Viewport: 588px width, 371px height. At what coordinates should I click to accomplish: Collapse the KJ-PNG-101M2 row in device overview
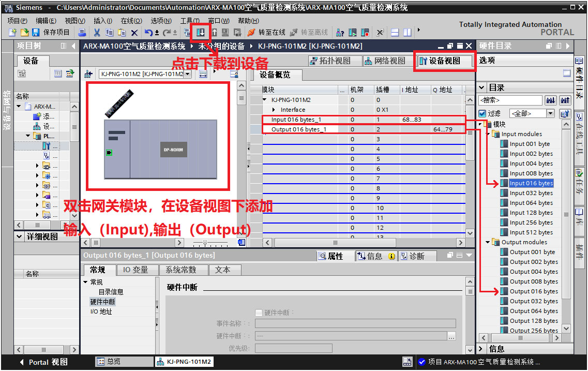[265, 100]
